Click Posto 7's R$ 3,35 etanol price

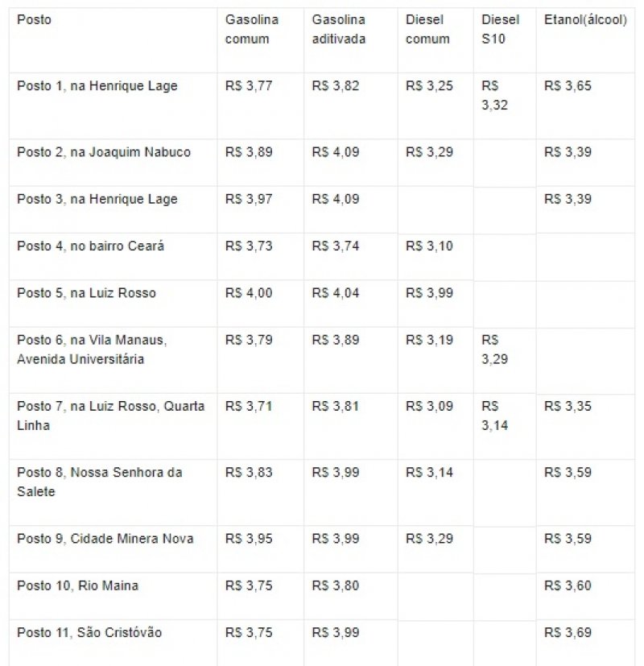pyautogui.click(x=568, y=407)
